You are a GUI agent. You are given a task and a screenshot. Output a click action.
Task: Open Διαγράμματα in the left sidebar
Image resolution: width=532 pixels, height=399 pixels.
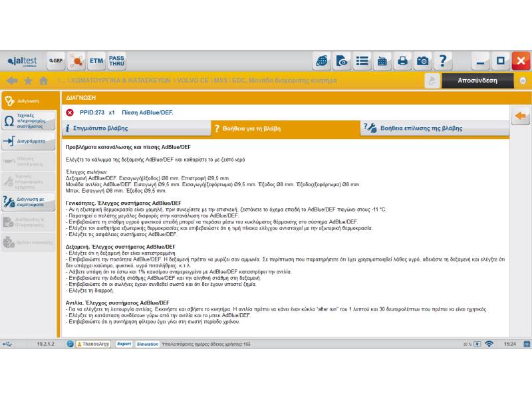pyautogui.click(x=28, y=141)
